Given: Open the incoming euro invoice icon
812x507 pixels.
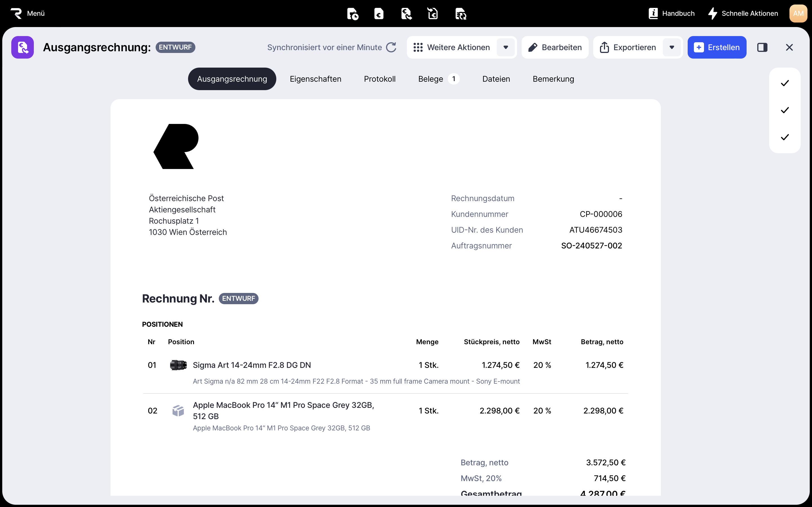Looking at the screenshot, I should point(433,14).
